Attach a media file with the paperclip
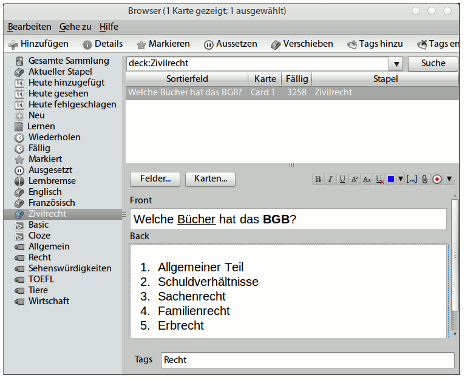The height and width of the screenshot is (380, 465). pyautogui.click(x=424, y=179)
